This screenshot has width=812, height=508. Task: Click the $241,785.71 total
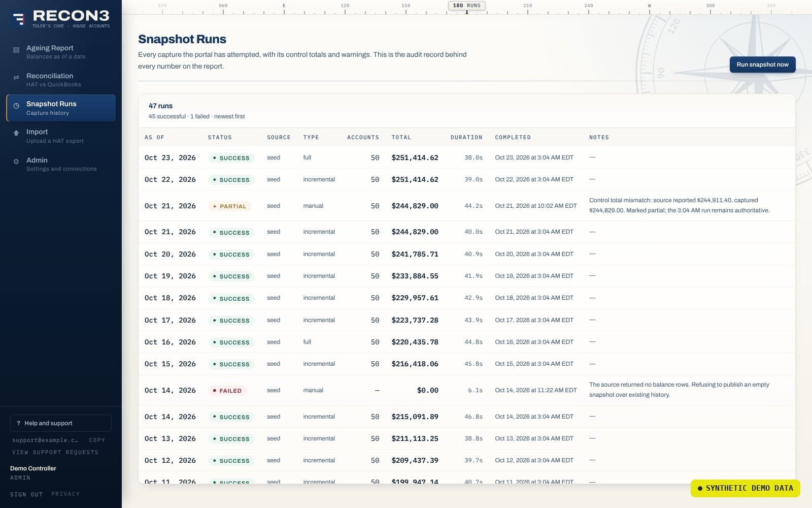pyautogui.click(x=415, y=254)
